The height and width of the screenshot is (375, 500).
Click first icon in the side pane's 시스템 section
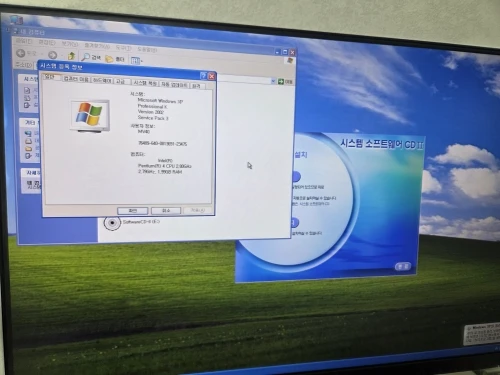[27, 90]
